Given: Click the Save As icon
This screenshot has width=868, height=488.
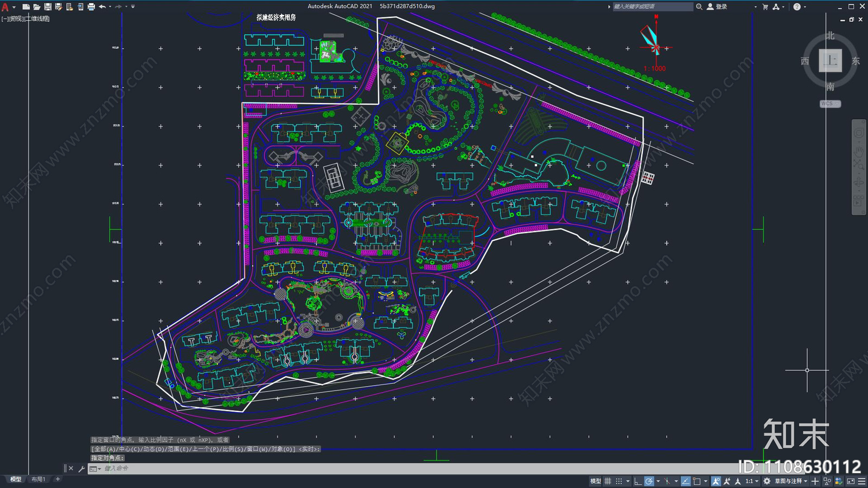Looking at the screenshot, I should (x=59, y=7).
